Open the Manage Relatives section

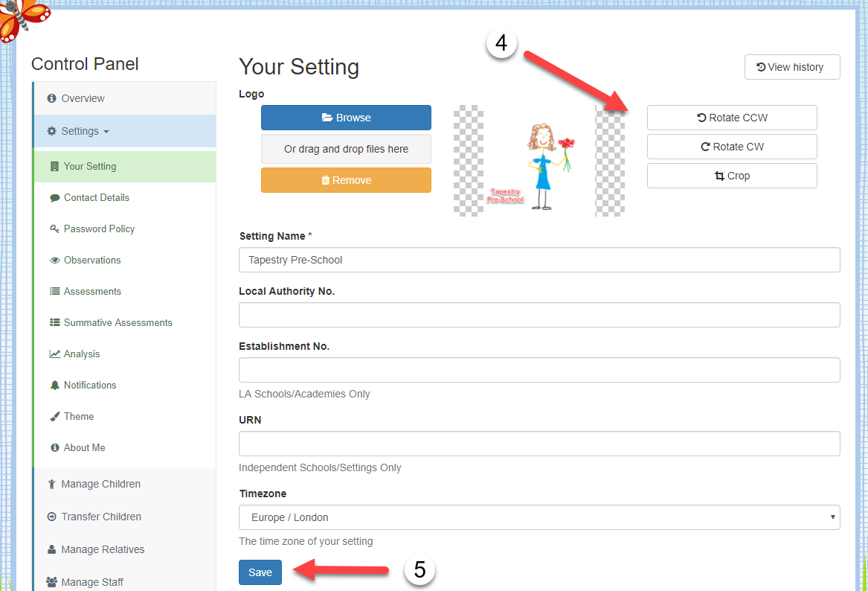(x=125, y=549)
